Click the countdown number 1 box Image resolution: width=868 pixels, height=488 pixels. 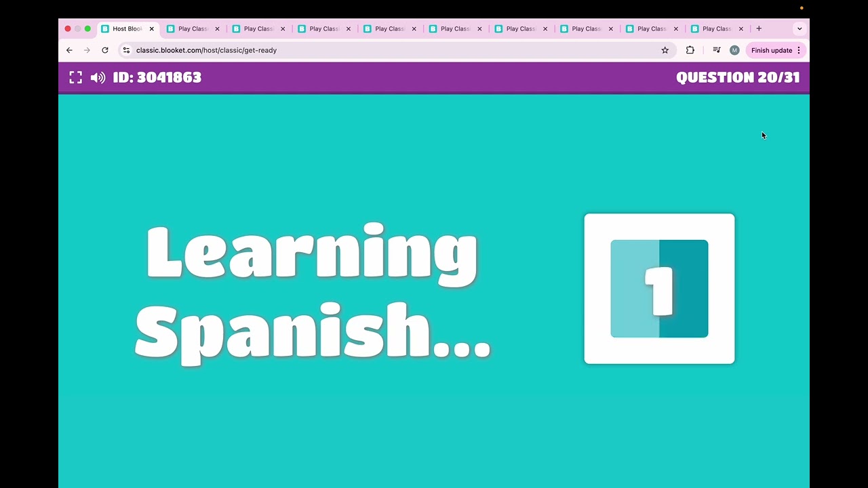point(659,289)
